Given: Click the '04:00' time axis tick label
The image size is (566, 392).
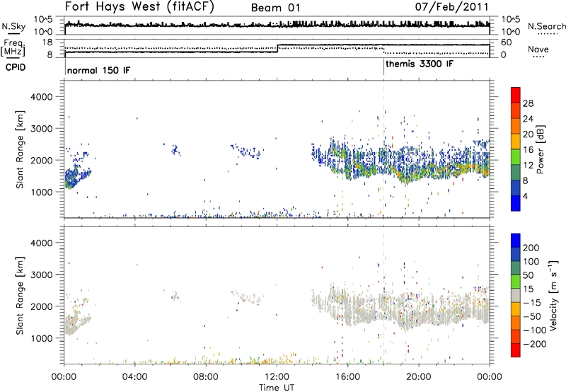Looking at the screenshot, I should tap(134, 376).
